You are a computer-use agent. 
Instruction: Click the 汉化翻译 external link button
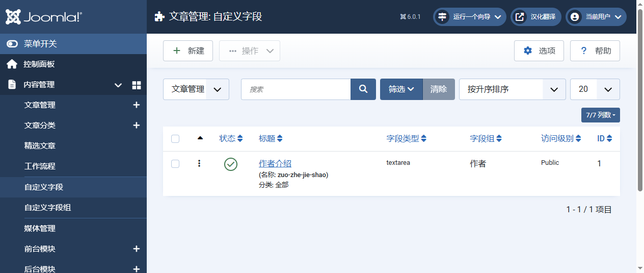pos(536,17)
